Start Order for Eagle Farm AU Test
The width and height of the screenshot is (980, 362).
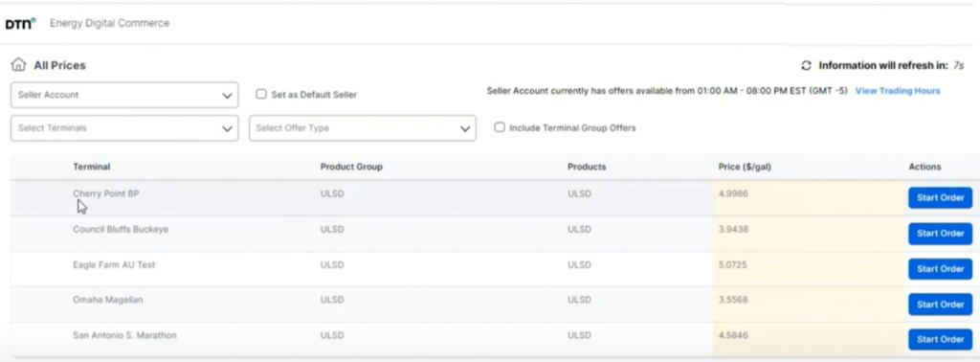[x=940, y=269]
